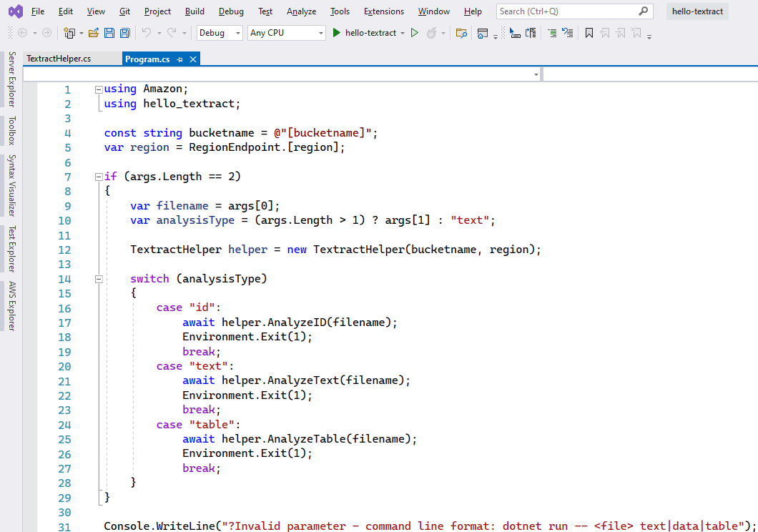This screenshot has height=532, width=758.
Task: Save the current file with Save icon
Action: [x=109, y=33]
